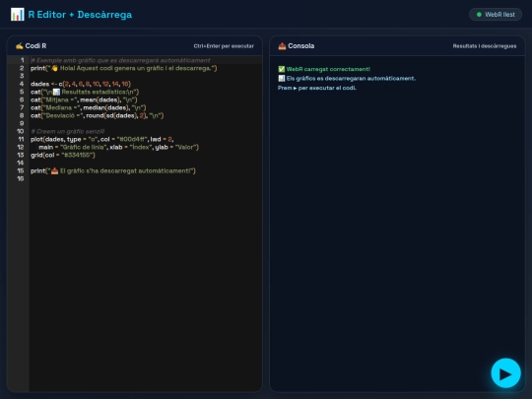
Task: Click the waving hand emoji on line 2
Action: (x=54, y=68)
